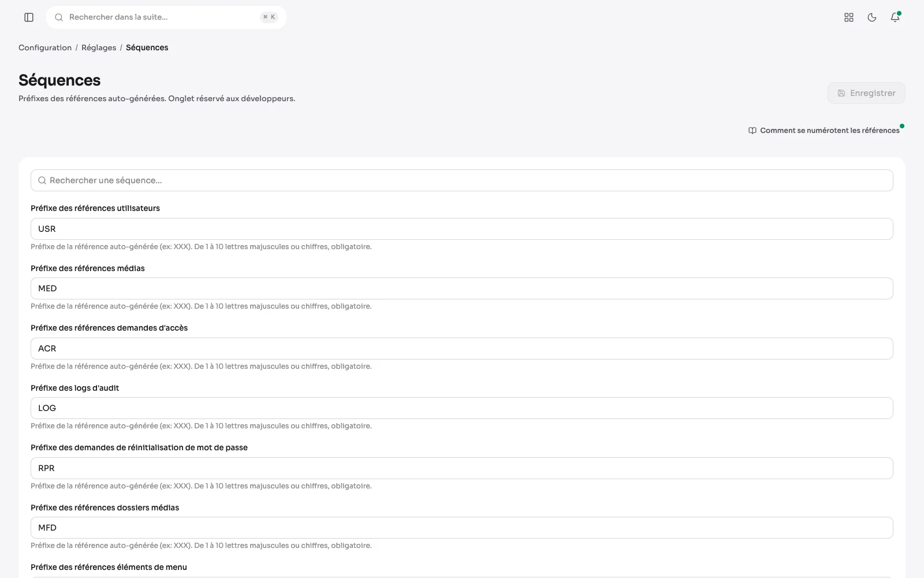Viewport: 924px width, 578px height.
Task: Open the notifications bell
Action: click(895, 17)
